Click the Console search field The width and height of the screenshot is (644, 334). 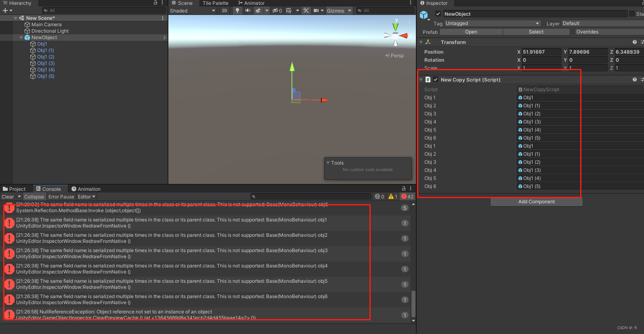(x=311, y=196)
